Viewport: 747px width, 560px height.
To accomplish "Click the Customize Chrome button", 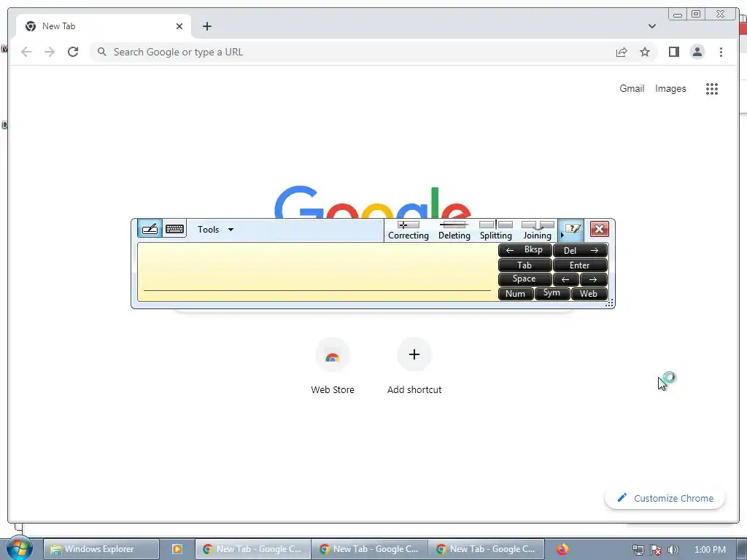I will point(665,498).
